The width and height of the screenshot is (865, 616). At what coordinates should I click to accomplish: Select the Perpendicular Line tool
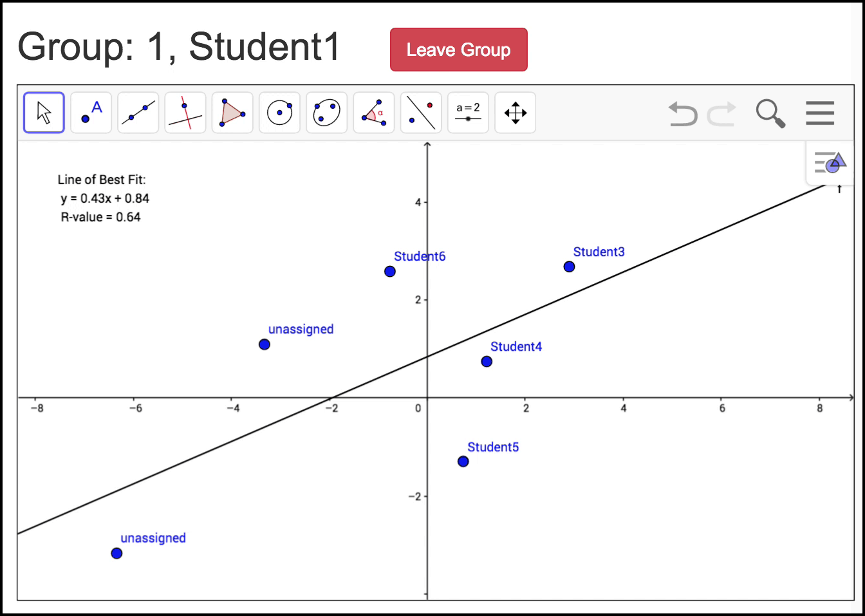click(x=185, y=113)
